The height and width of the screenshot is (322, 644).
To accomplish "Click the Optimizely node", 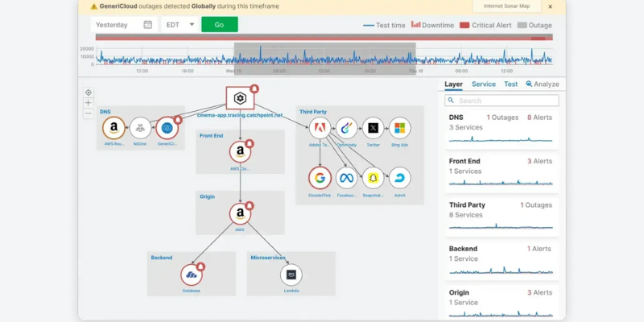I will coord(347,128).
